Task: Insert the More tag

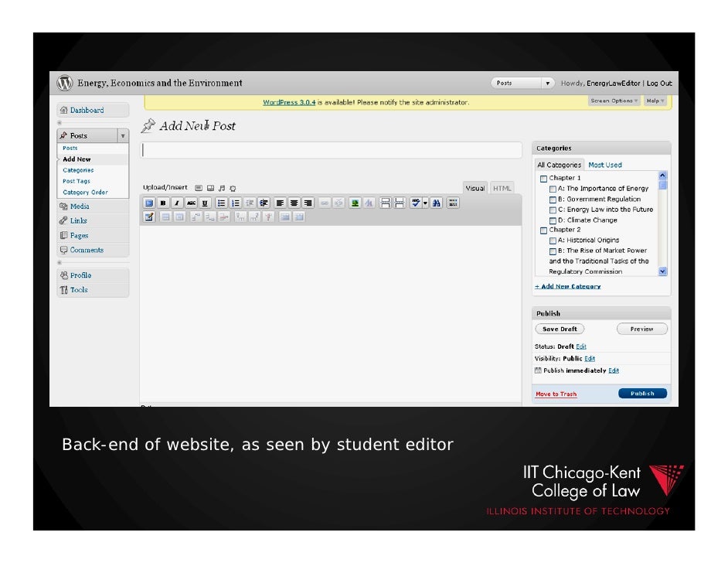Action: click(385, 203)
